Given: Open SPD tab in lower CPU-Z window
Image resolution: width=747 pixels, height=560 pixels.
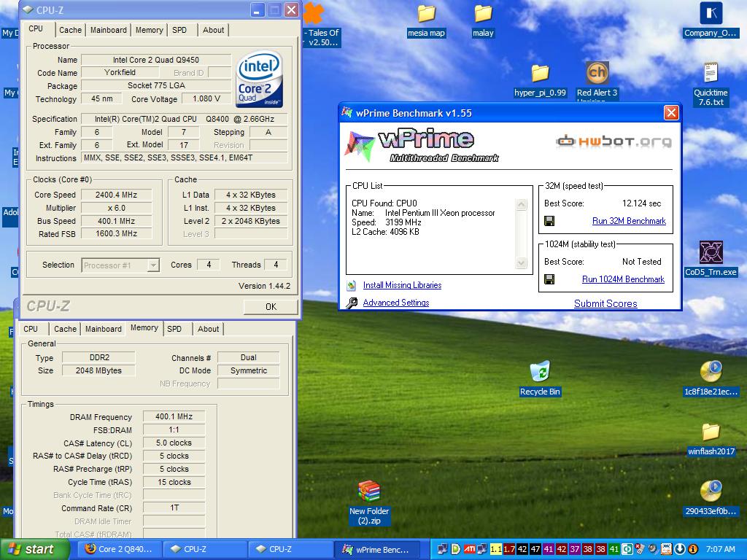Looking at the screenshot, I should [174, 329].
